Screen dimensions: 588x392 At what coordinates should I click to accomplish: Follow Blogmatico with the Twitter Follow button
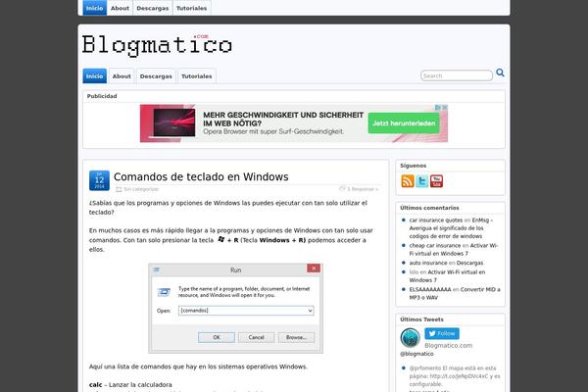click(442, 333)
